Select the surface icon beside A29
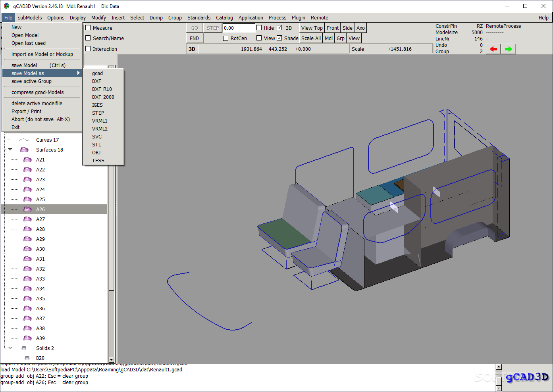The height and width of the screenshot is (392, 553). (x=27, y=239)
